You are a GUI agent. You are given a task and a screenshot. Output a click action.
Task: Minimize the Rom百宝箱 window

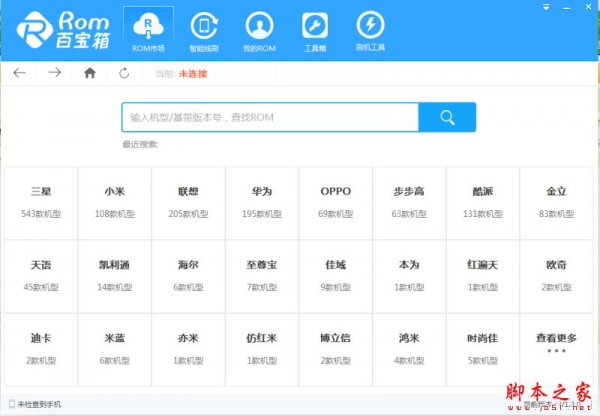point(567,8)
